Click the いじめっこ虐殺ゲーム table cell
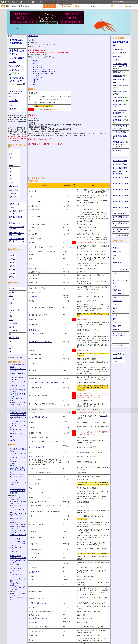This screenshot has height=644, width=138. 45,217
